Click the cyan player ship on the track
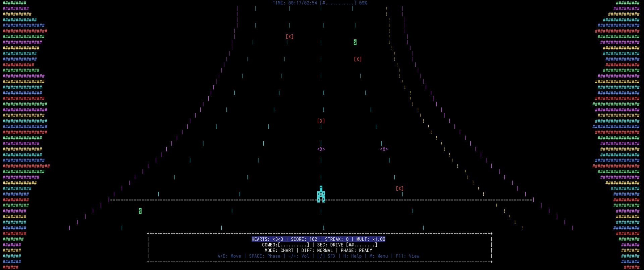644x270 pixels. click(x=321, y=194)
